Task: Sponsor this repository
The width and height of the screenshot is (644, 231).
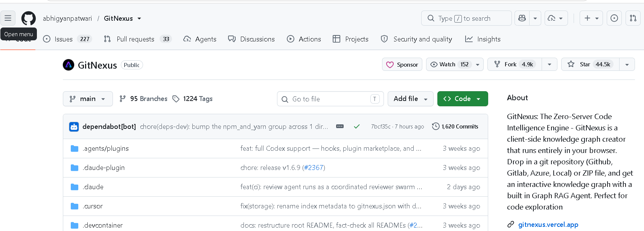Action: click(402, 64)
